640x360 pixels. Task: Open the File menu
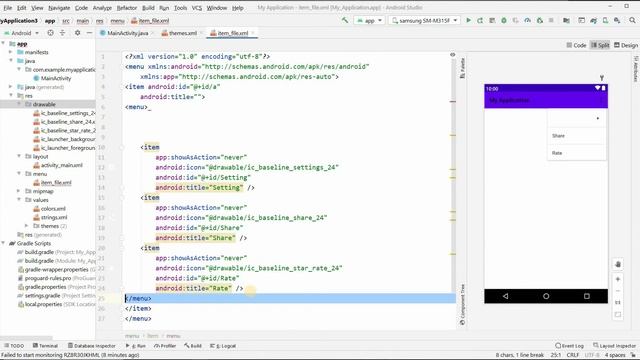7,8
